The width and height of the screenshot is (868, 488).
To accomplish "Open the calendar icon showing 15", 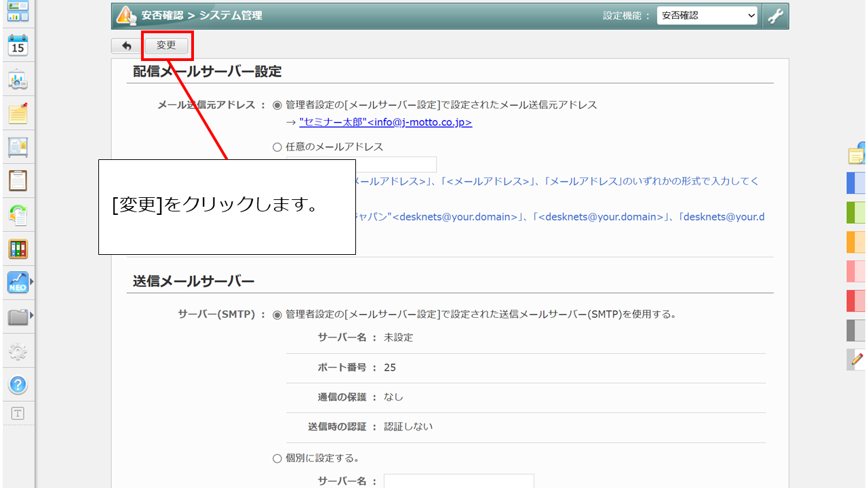I will tap(18, 46).
